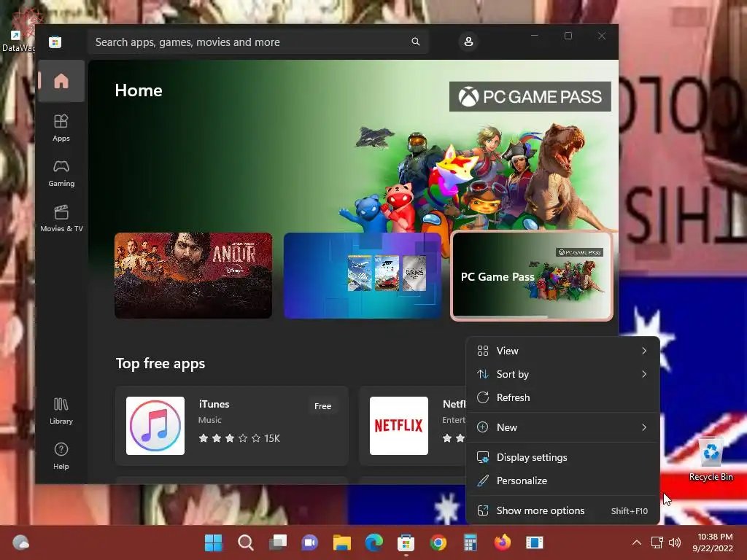Launch Firefox from the taskbar
This screenshot has height=560, width=747.
pos(502,542)
